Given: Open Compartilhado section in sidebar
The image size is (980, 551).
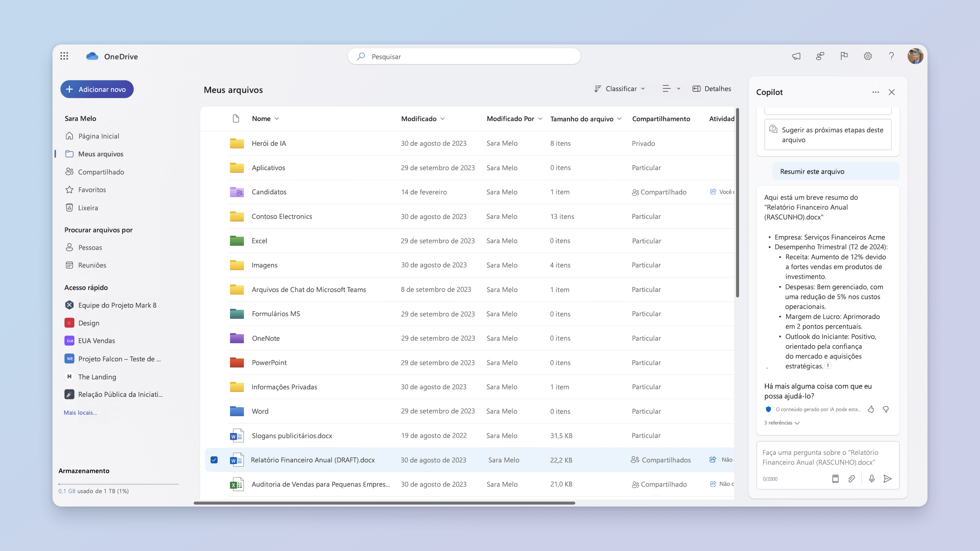Looking at the screenshot, I should 101,172.
